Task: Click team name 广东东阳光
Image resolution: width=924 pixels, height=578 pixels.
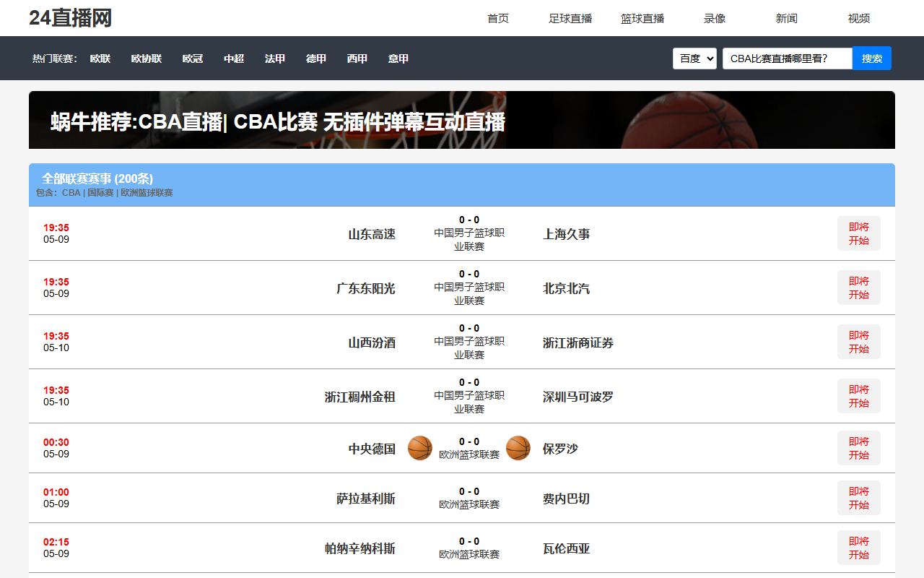Action: 366,288
